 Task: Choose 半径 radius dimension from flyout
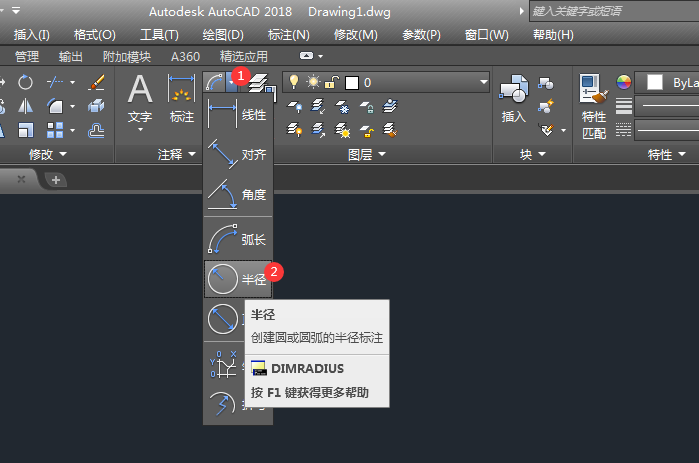point(238,279)
